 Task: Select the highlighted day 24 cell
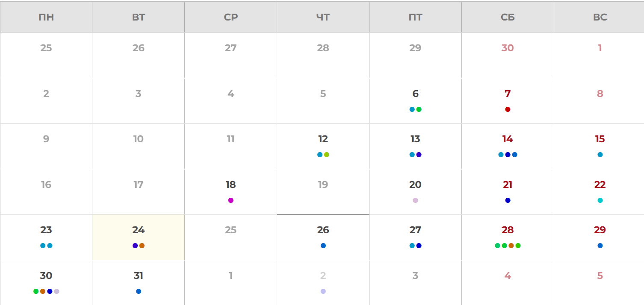click(x=139, y=237)
